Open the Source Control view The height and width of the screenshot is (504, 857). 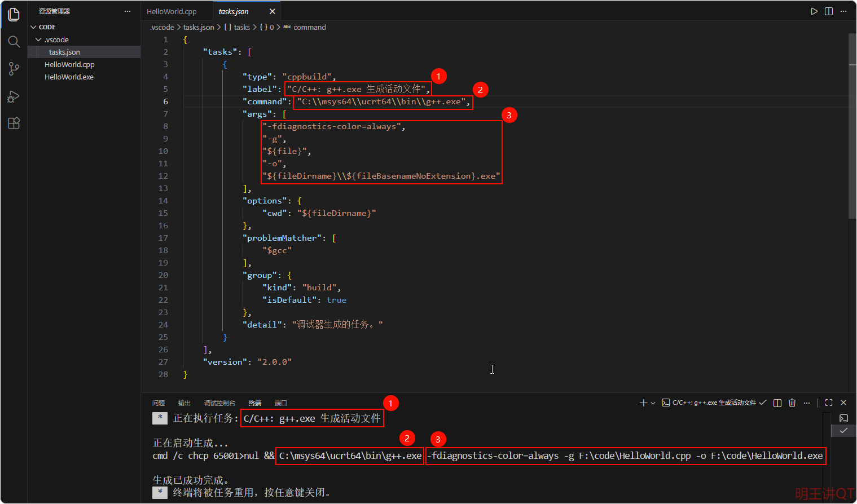[x=14, y=69]
